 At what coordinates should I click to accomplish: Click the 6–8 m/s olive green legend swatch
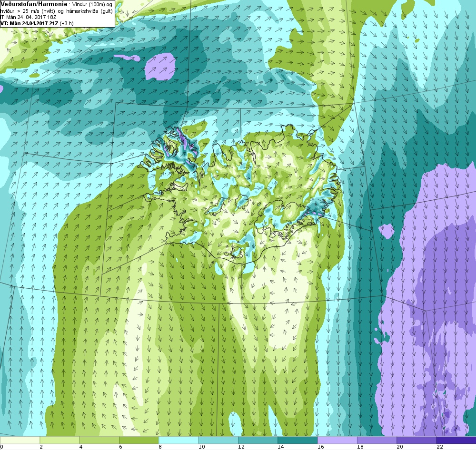pos(139,440)
